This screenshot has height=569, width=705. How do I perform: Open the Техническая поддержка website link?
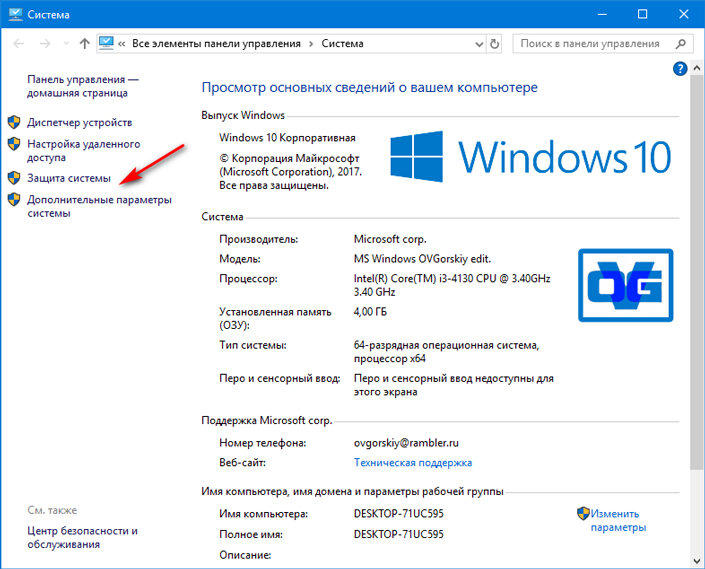click(413, 462)
